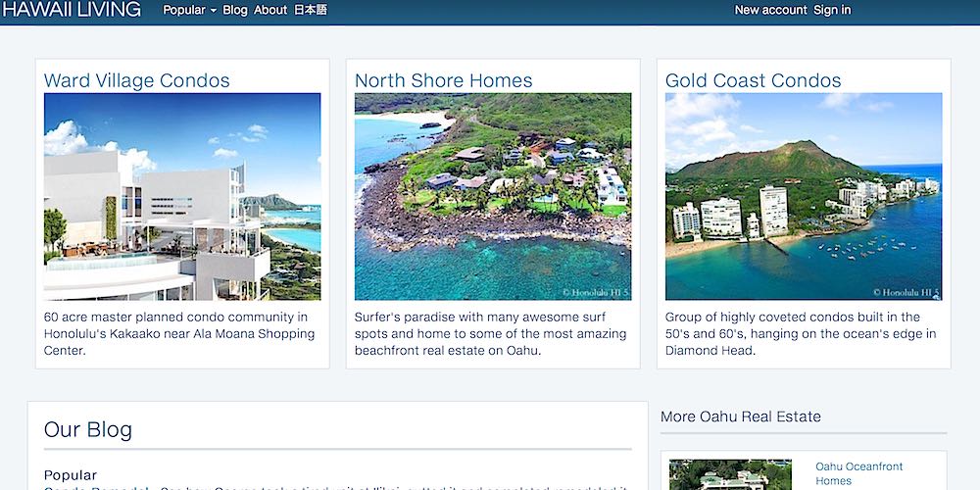Click the Our Blog section heading
This screenshot has height=490, width=980.
(x=88, y=429)
